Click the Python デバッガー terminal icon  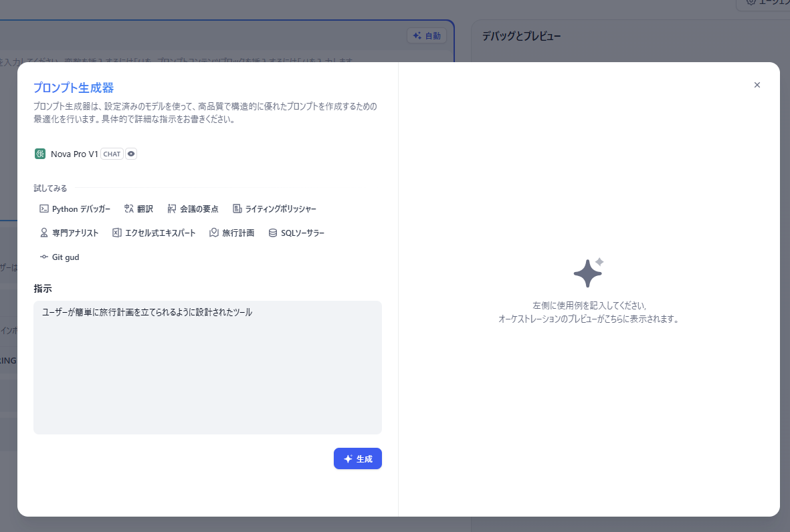pyautogui.click(x=44, y=209)
